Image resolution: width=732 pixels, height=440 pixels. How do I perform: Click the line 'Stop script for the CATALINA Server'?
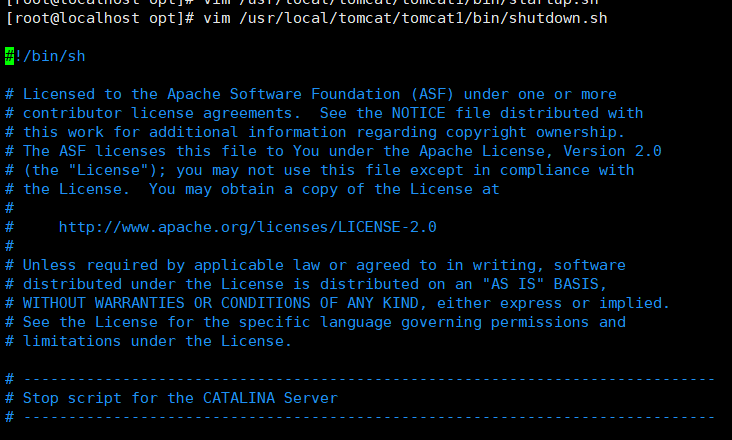click(x=171, y=398)
